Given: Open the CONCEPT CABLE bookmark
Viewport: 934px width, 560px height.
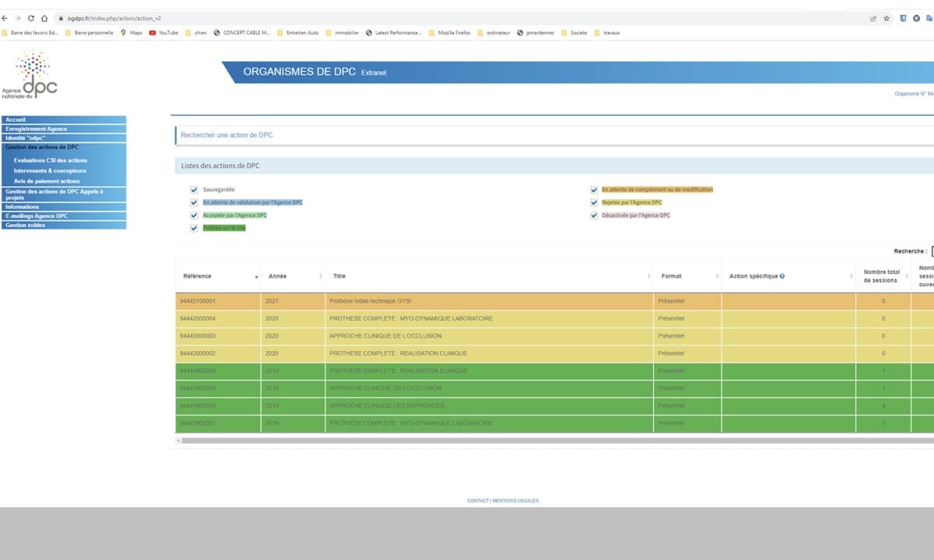Looking at the screenshot, I should coord(241,33).
